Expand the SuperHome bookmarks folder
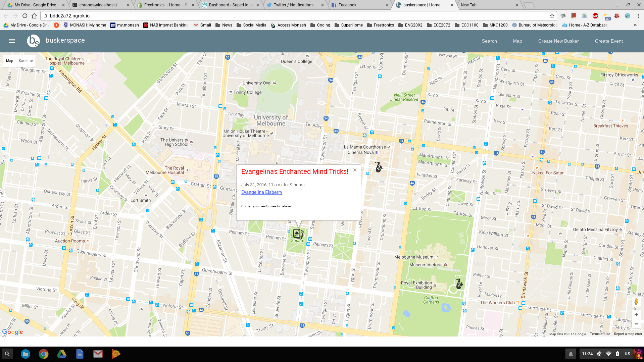The image size is (644, 362). [x=349, y=25]
